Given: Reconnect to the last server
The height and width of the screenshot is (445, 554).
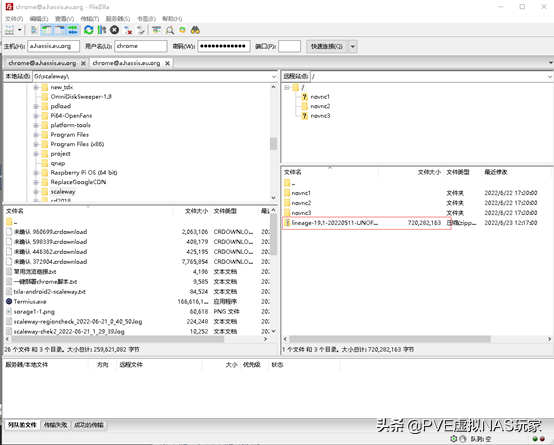Looking at the screenshot, I should point(141,30).
